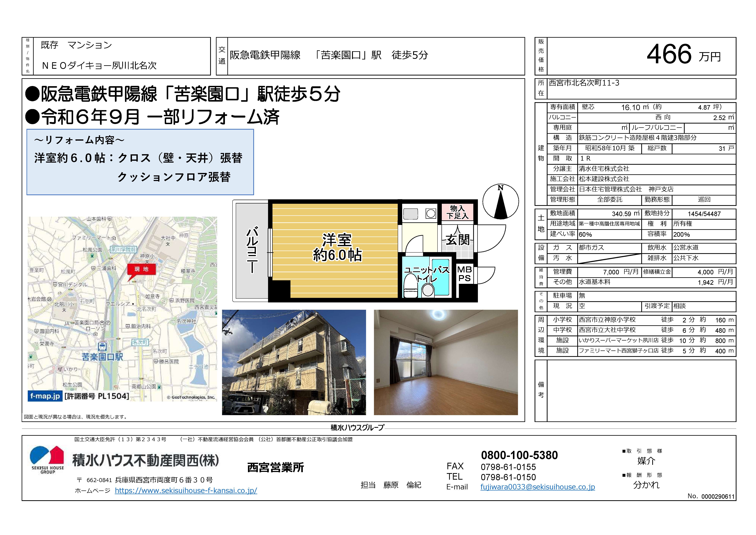Click the MB PS box in floor plan
756x535 pixels.
(464, 274)
